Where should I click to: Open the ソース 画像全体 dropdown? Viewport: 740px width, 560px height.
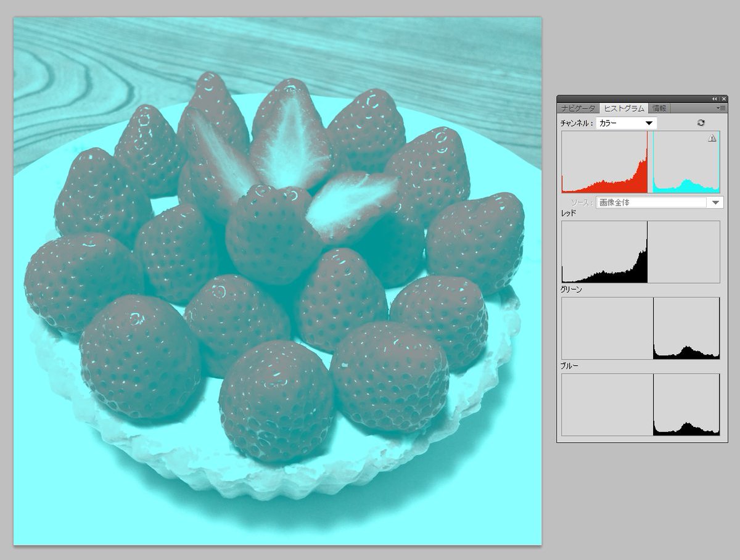pos(659,202)
